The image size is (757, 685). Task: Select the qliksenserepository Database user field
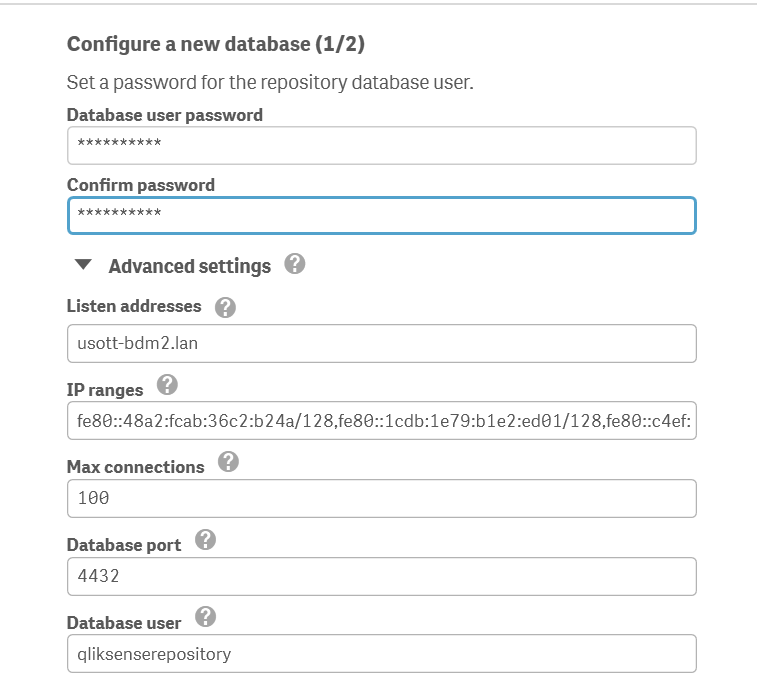click(381, 654)
